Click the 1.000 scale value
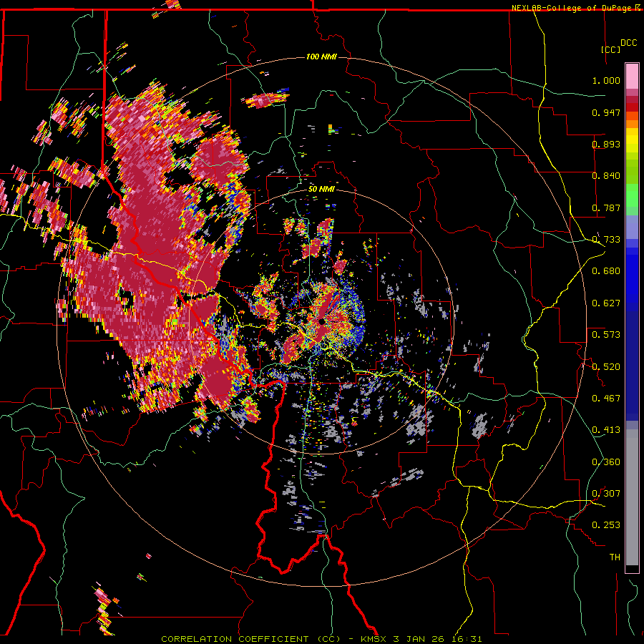644x644 pixels. point(606,80)
